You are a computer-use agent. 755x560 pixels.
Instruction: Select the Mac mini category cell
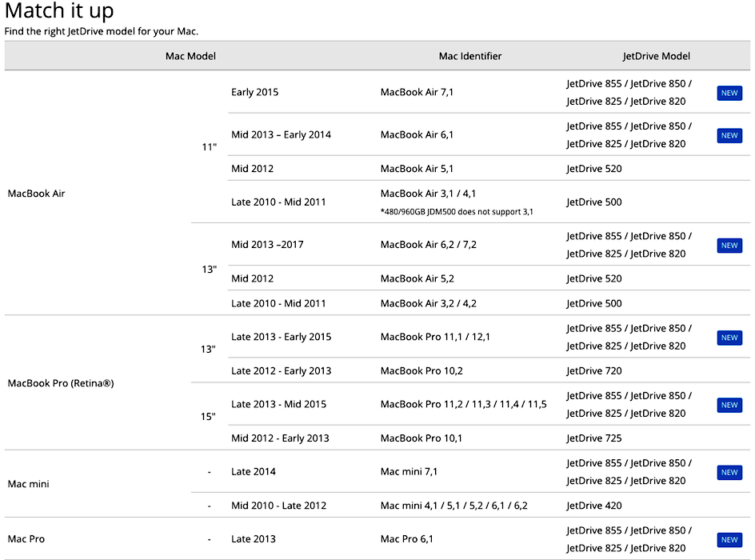pos(29,484)
